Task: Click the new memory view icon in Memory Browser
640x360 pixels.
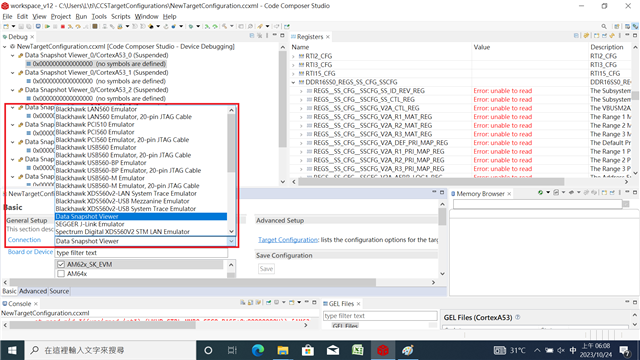Action: tap(604, 193)
